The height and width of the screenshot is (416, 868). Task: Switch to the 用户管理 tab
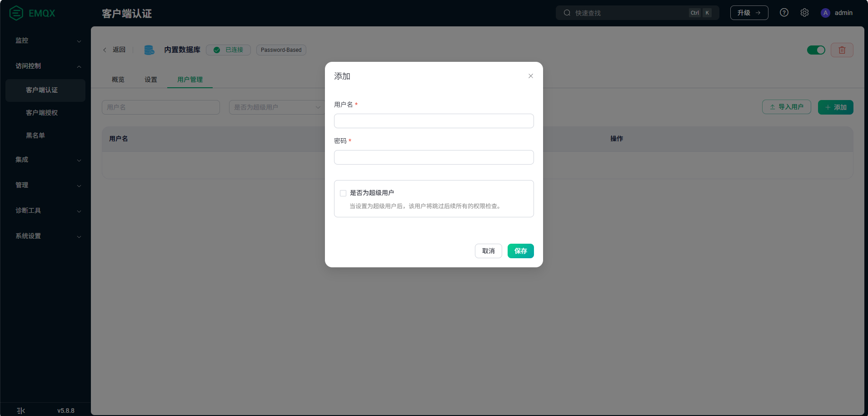click(190, 80)
